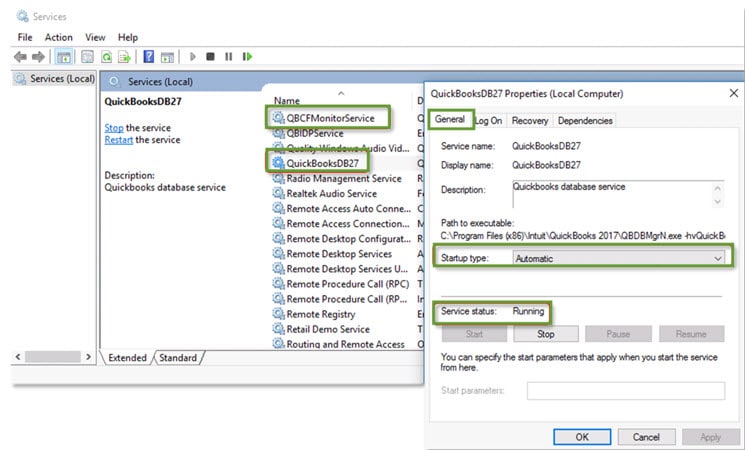745x450 pixels.
Task: Click the gear icon beside Remote Registry
Action: click(x=278, y=314)
